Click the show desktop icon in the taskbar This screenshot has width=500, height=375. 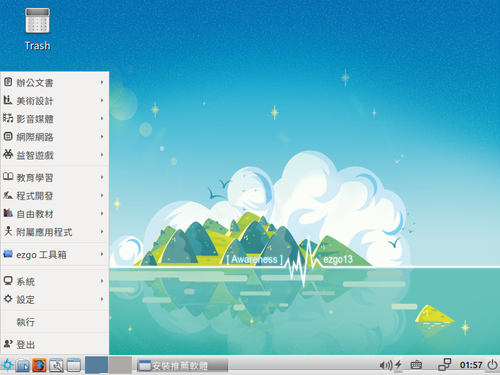pos(74,365)
